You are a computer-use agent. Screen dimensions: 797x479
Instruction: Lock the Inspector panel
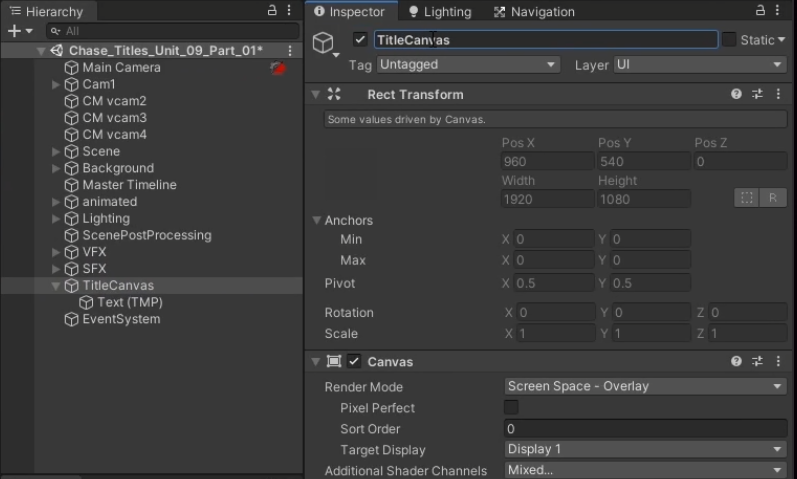760,11
